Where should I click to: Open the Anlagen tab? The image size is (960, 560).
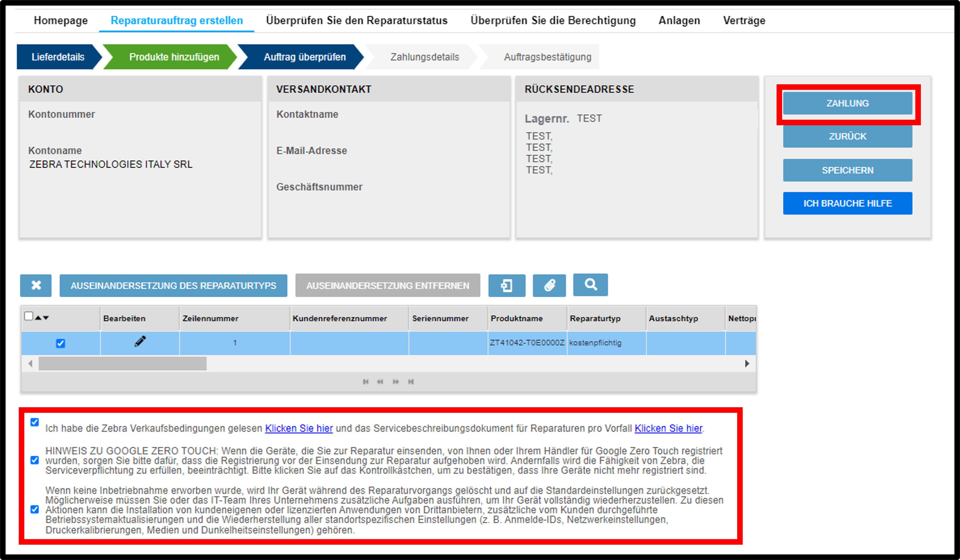(679, 20)
